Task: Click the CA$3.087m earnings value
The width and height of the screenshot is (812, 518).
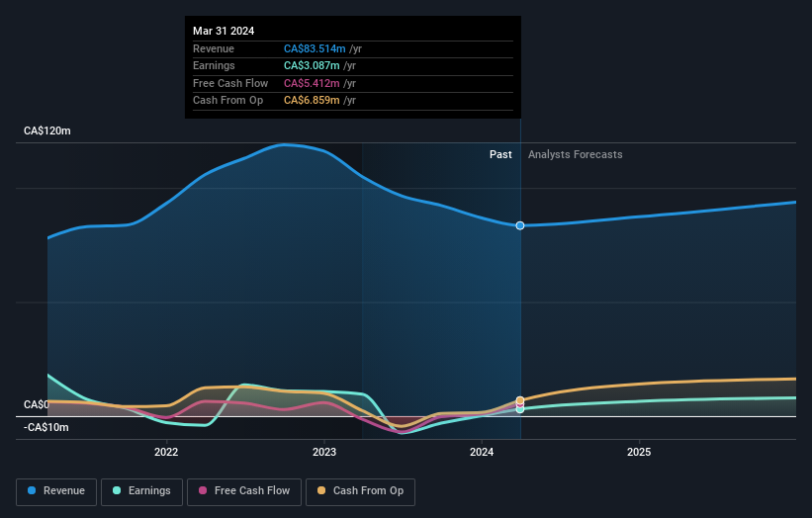Action: 312,65
